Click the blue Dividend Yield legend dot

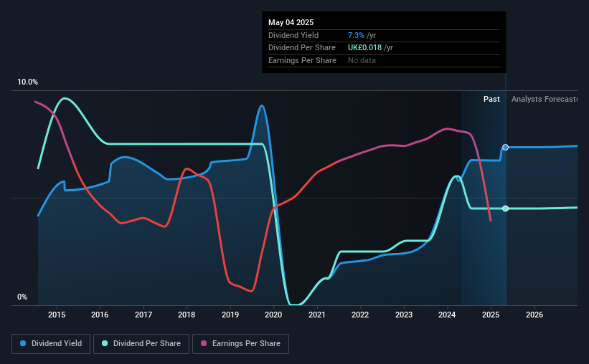tap(23, 343)
